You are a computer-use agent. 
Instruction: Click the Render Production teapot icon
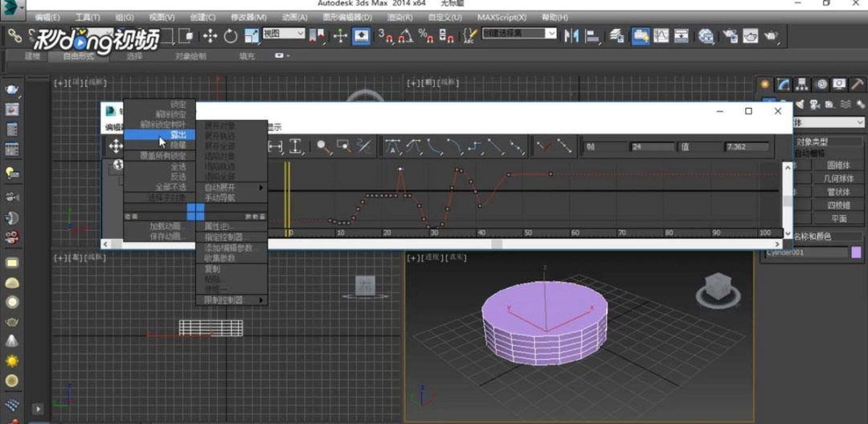tap(771, 36)
